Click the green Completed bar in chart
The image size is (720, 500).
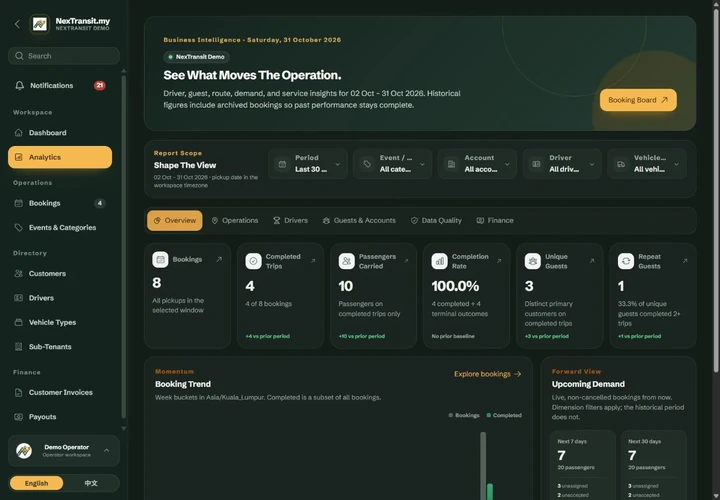[490, 491]
